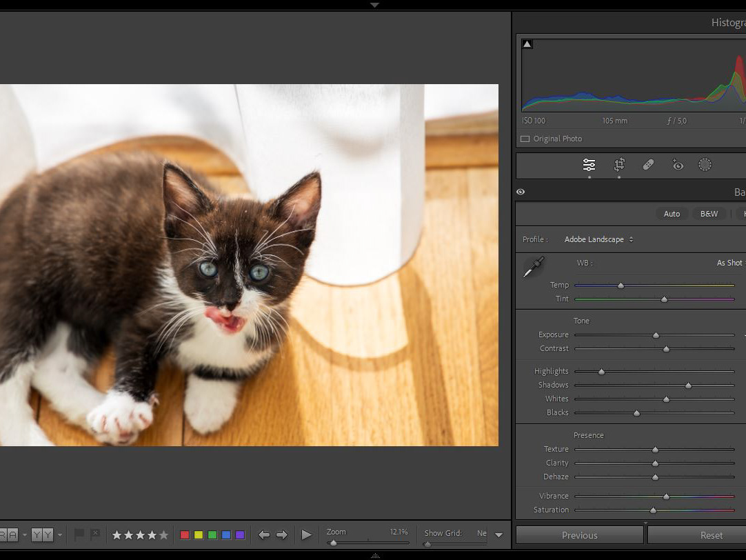Adjust the Vibrance slider handle

[x=666, y=497]
